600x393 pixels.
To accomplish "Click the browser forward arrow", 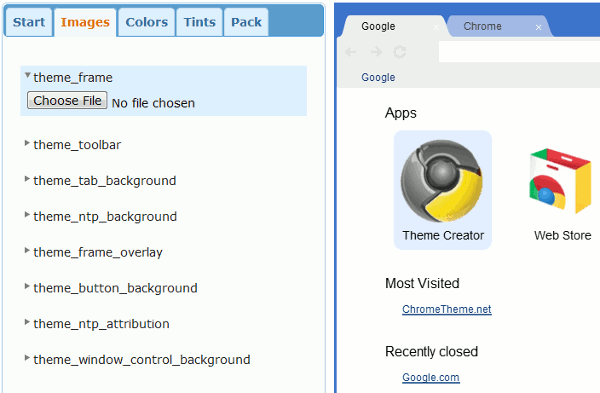I will (x=376, y=52).
